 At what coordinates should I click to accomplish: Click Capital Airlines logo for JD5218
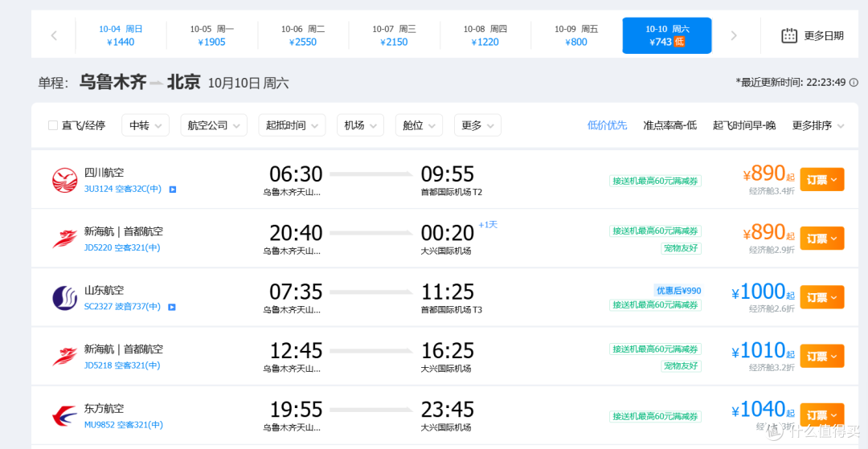coord(65,357)
